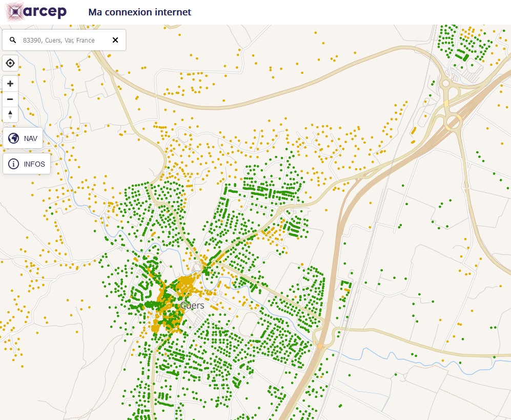Viewport: 511px width, 420px height.
Task: Reset map bearing with compass arrow
Action: coord(10,114)
